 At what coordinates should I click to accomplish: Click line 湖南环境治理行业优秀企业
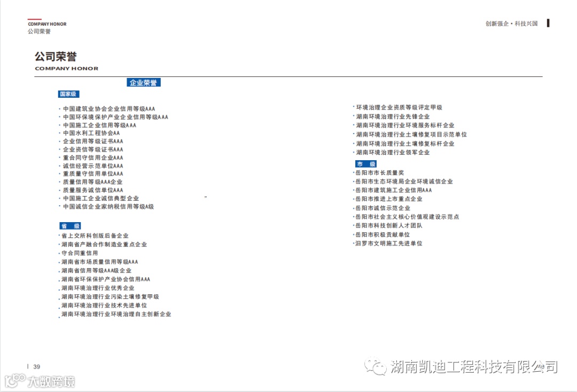coord(98,288)
